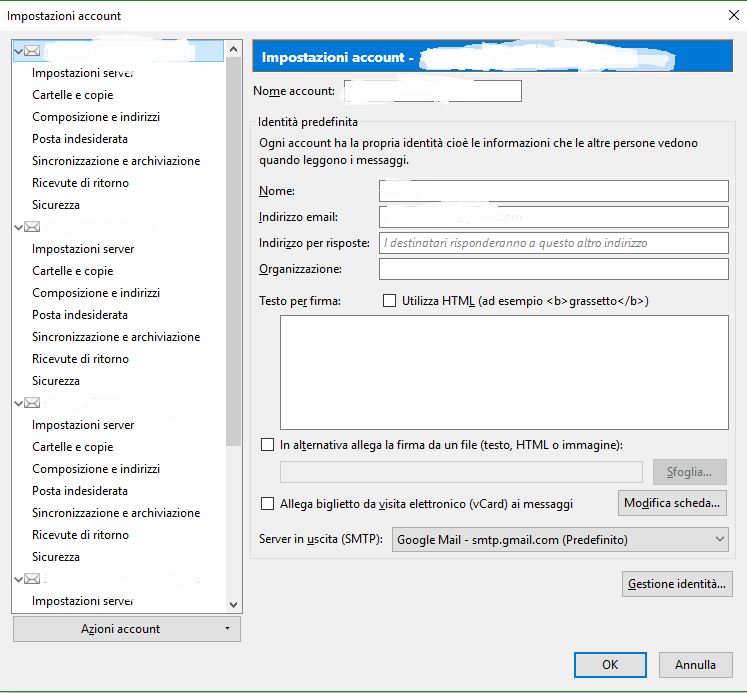Collapse the first account tree chevron
Viewport: 747px width, 693px height.
coord(19,51)
